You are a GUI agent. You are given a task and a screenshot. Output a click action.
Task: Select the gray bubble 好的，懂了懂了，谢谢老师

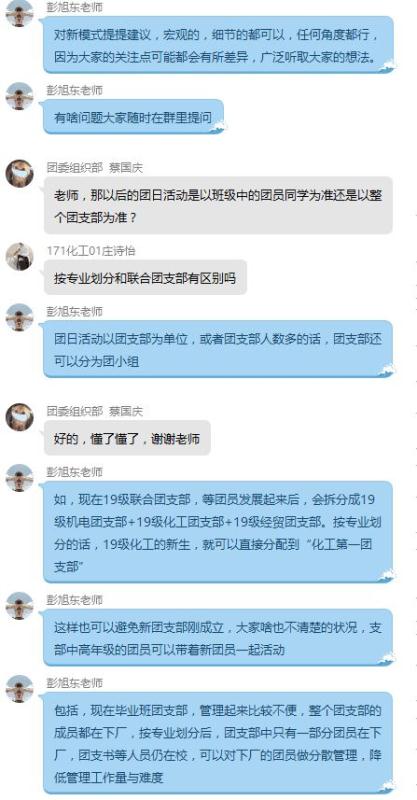127,438
